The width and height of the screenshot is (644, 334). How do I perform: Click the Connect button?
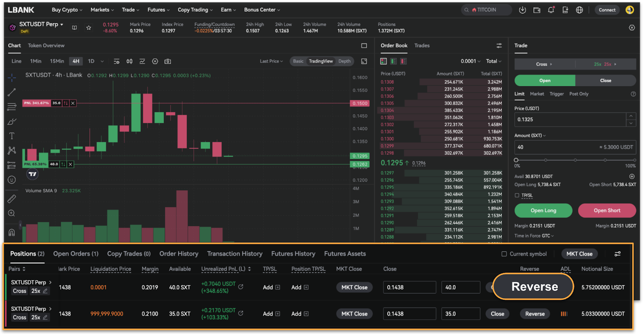(x=607, y=10)
